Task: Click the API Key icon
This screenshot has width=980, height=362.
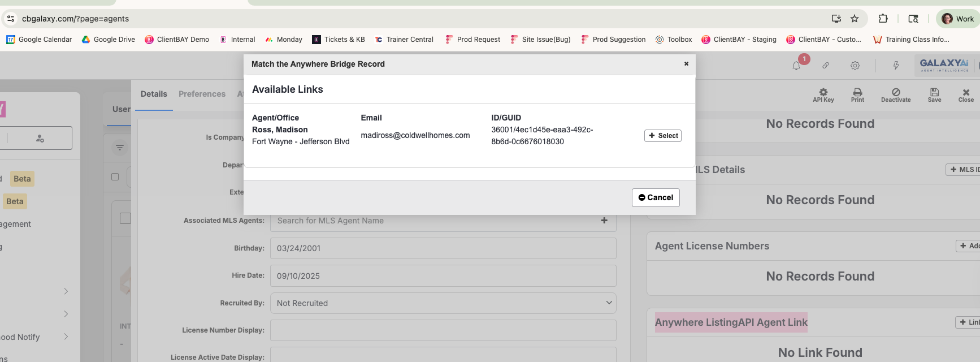Action: point(823,95)
